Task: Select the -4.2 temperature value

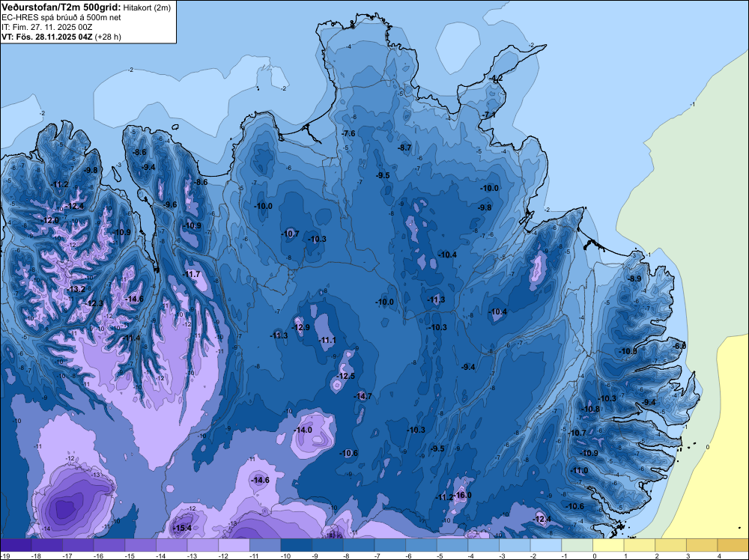Action: [x=495, y=79]
